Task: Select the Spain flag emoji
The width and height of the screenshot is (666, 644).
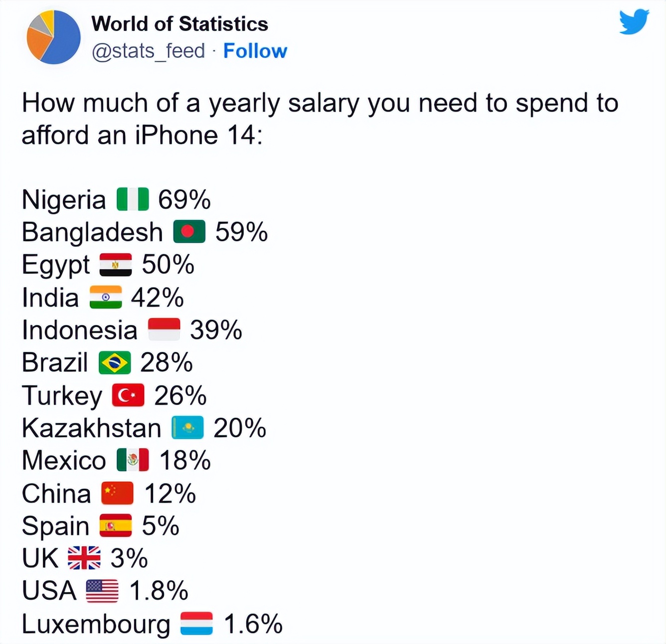Action: (116, 526)
